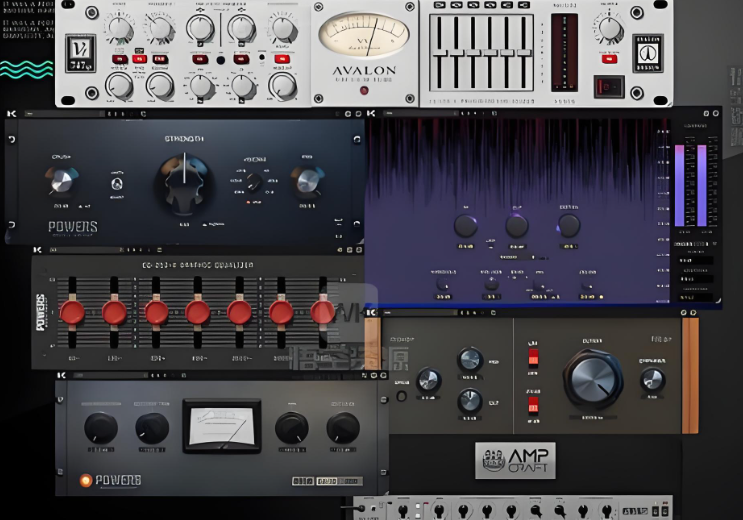Click the AMP CRAFT logo plate

[516, 460]
